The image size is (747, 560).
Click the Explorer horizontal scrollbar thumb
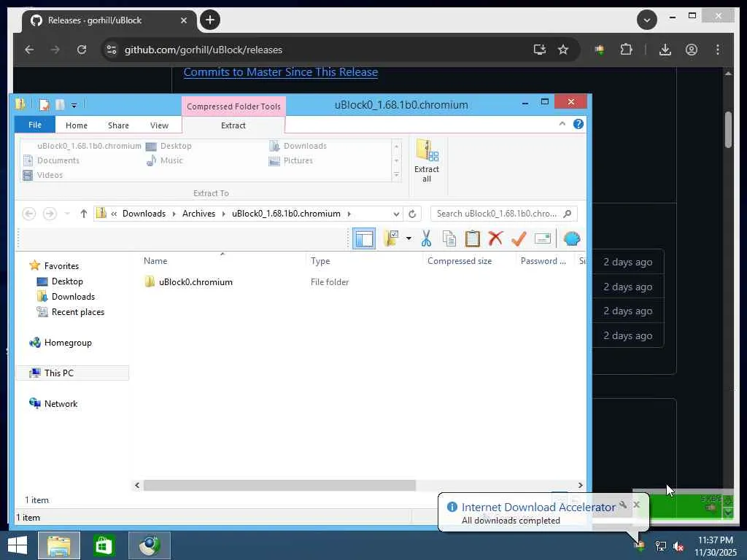[x=279, y=485]
